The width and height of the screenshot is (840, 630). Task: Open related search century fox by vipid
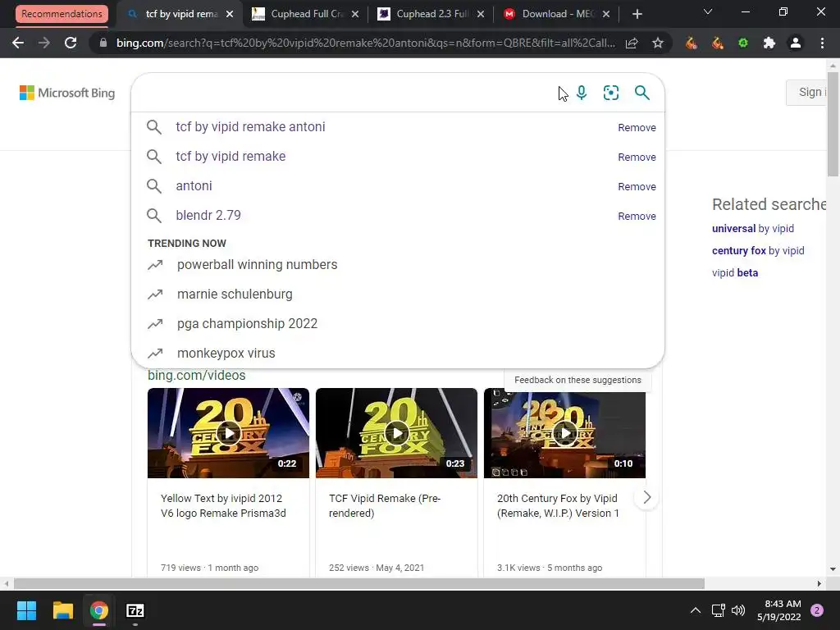pos(758,251)
